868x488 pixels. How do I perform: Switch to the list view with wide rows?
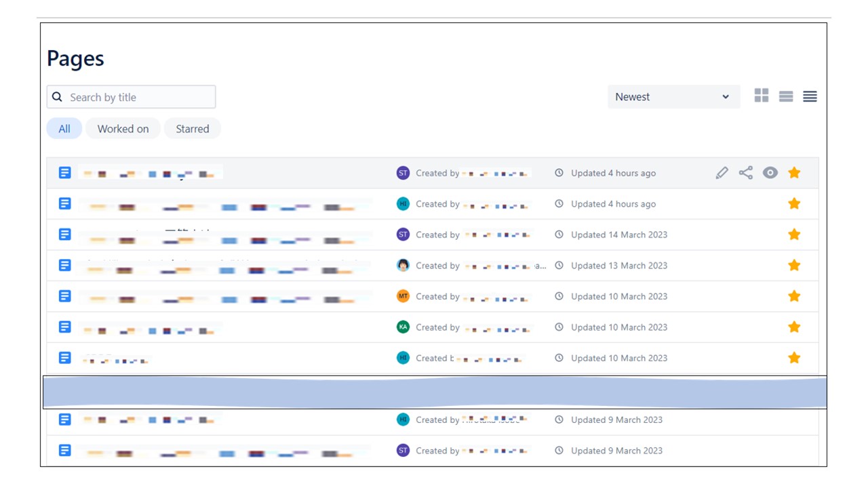pos(786,96)
